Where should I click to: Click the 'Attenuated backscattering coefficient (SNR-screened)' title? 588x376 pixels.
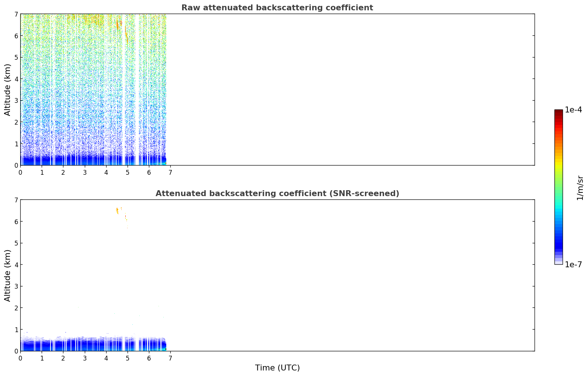point(277,194)
